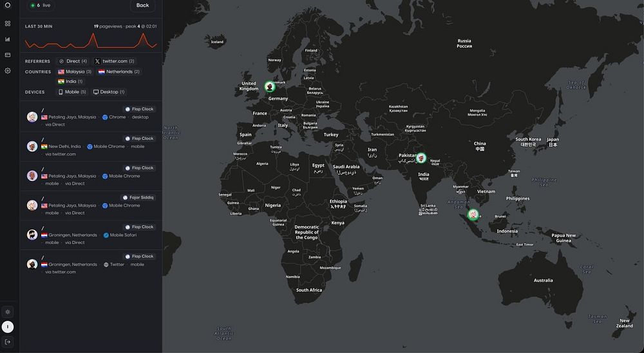Click the visitor marker over Malaysia
Image resolution: width=644 pixels, height=353 pixels.
coord(473,214)
